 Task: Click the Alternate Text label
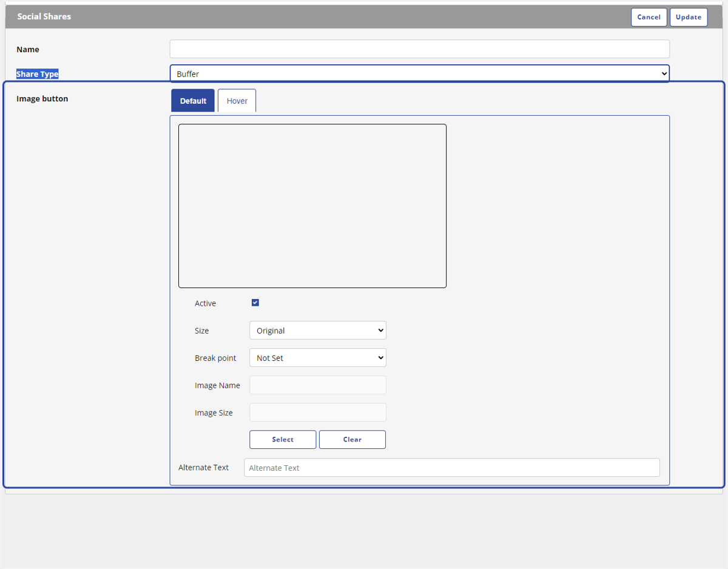click(204, 467)
